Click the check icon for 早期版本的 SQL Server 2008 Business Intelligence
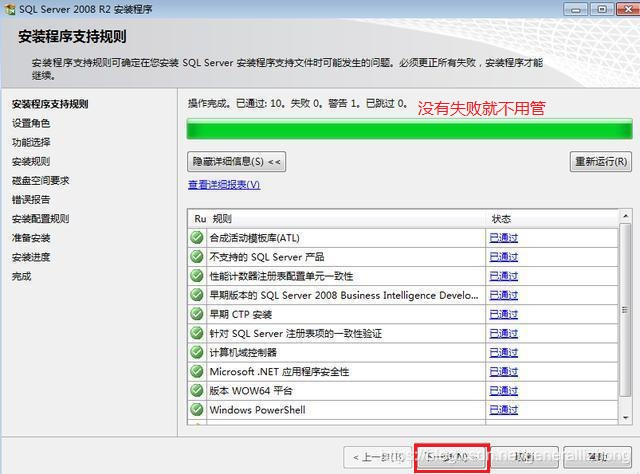 coord(197,294)
